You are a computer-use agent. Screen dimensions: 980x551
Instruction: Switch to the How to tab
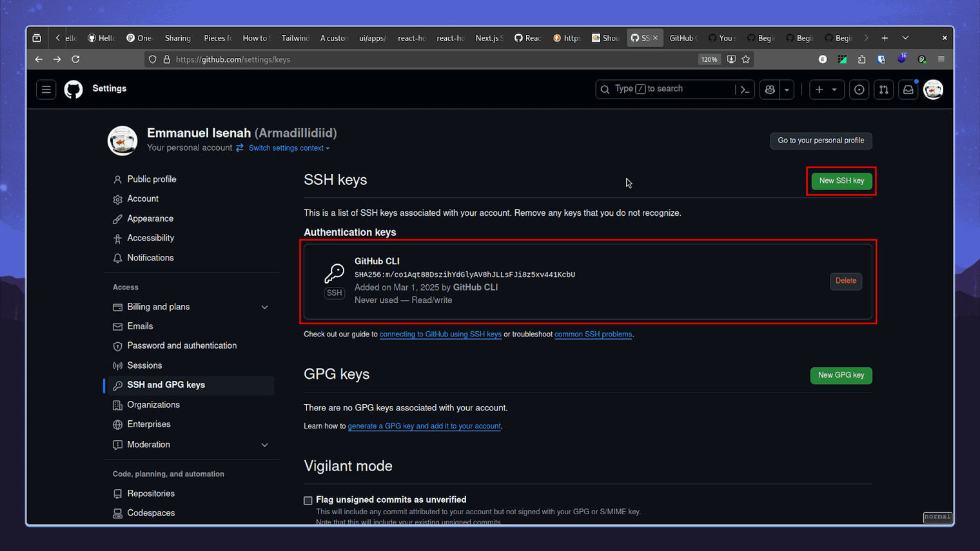click(x=257, y=38)
